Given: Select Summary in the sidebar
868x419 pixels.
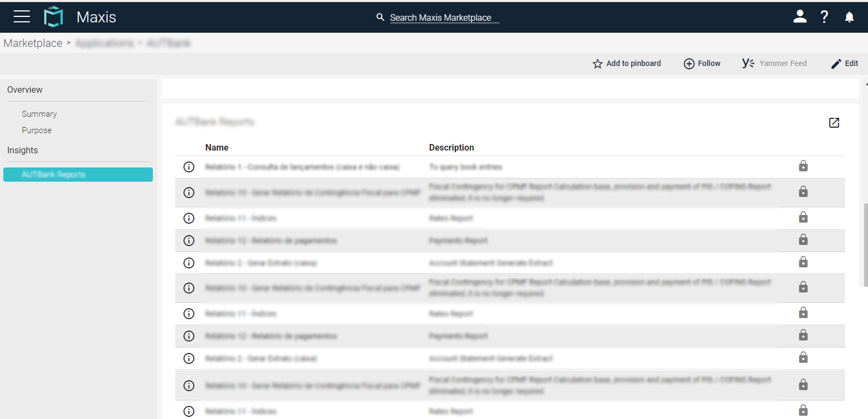Looking at the screenshot, I should pos(39,114).
